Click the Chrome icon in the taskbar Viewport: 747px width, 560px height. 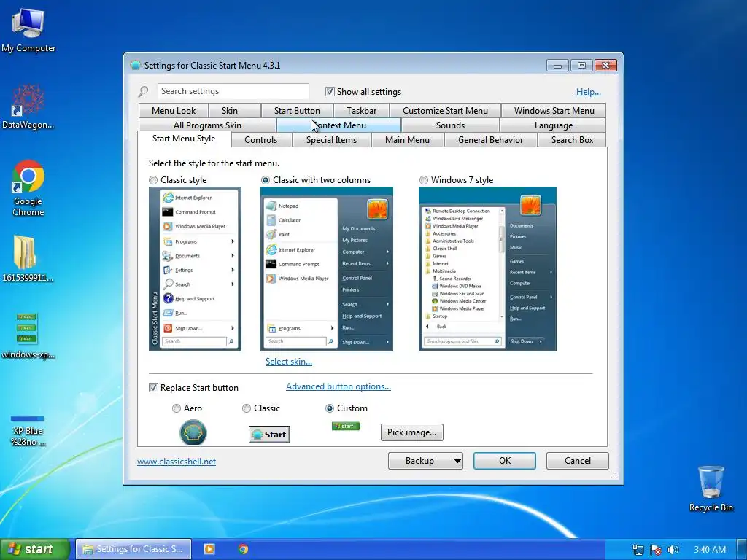point(244,549)
